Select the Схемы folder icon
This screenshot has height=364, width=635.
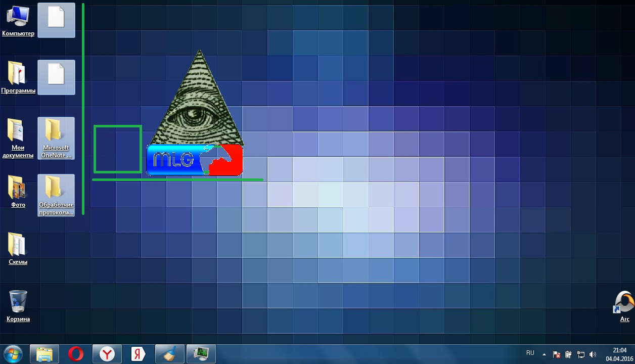18,249
